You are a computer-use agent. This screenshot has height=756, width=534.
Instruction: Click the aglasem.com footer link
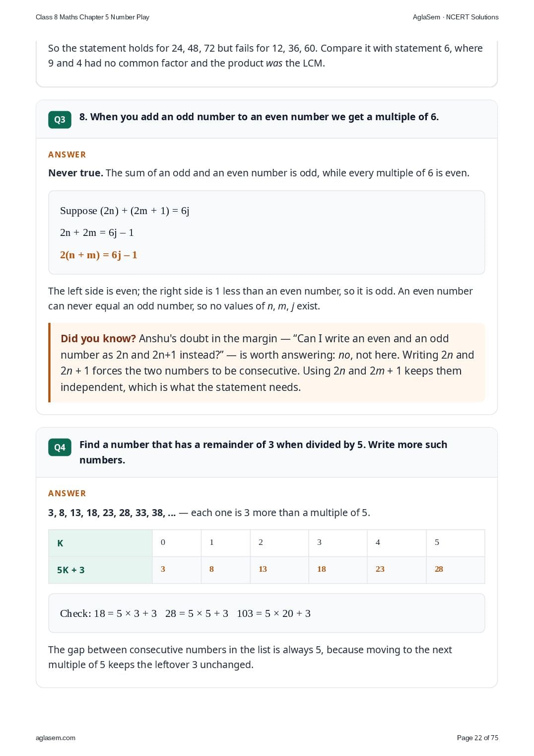point(56,738)
